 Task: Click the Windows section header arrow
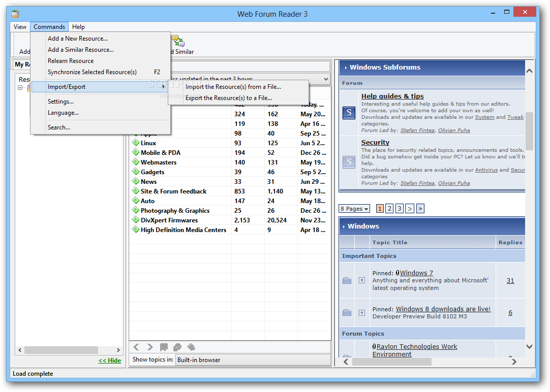point(344,226)
